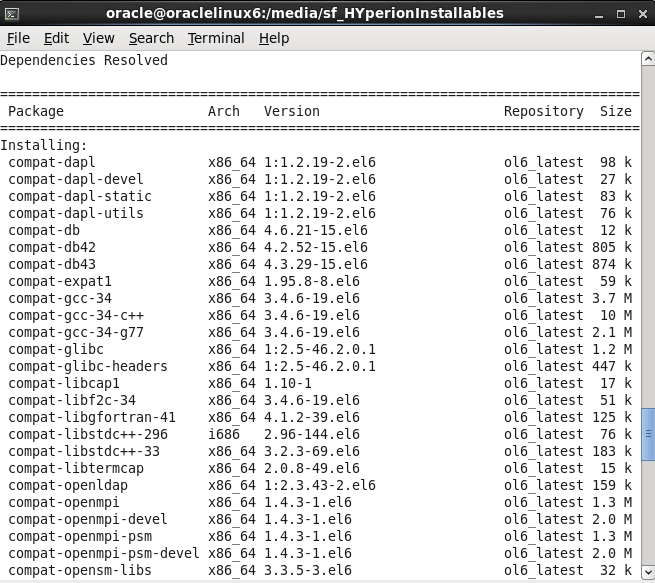655x583 pixels.
Task: Click the 874 k size value
Action: 612,264
